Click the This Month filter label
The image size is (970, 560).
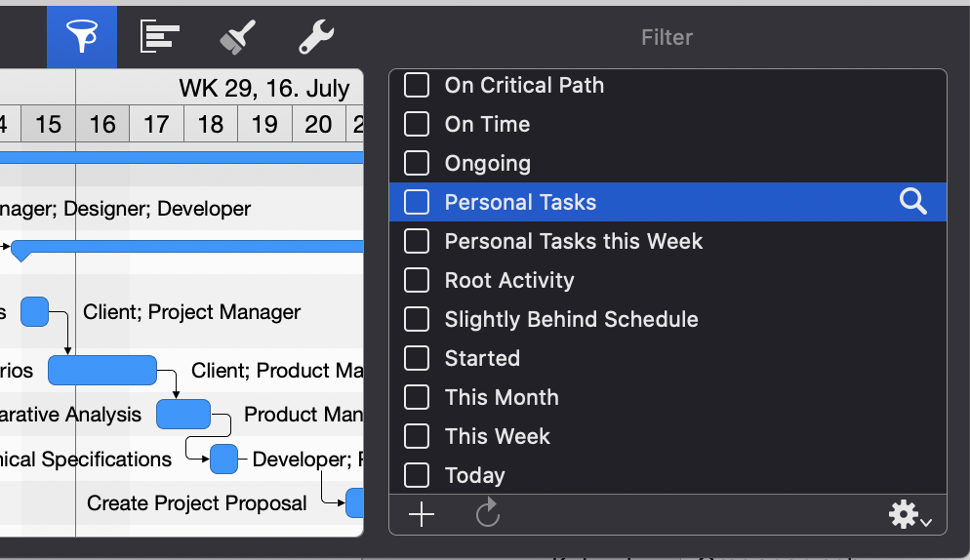pyautogui.click(x=502, y=397)
